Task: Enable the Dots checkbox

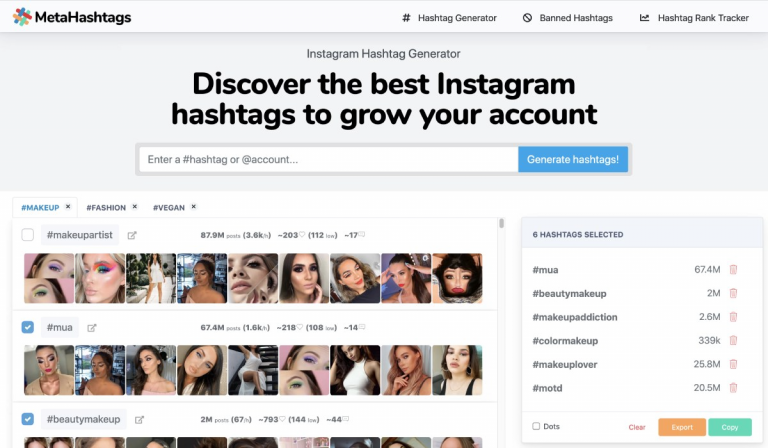Action: click(536, 426)
